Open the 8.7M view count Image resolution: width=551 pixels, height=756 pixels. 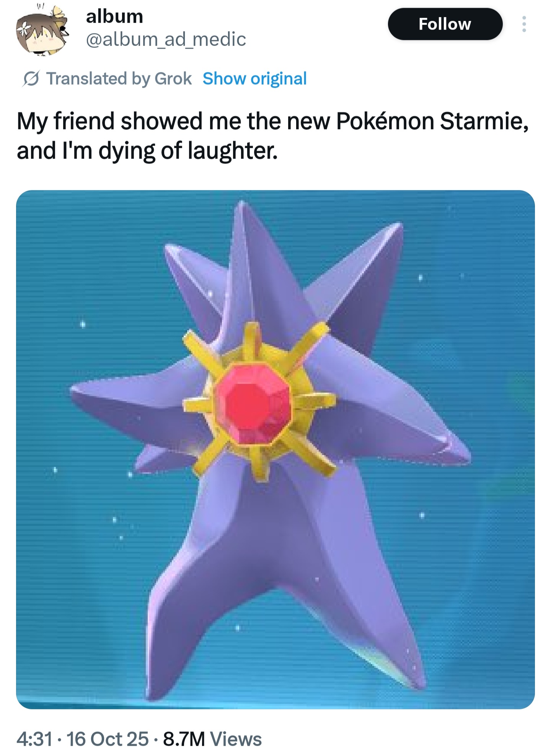[184, 739]
